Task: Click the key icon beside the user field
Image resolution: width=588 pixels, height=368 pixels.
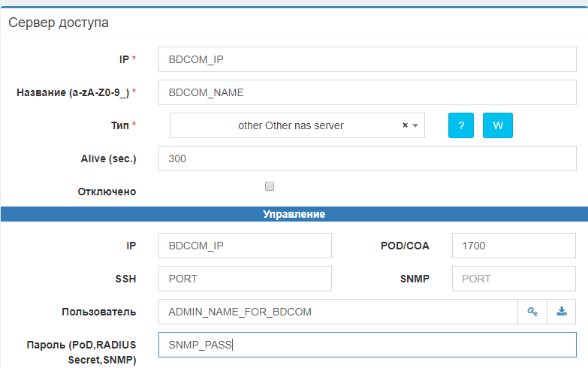Action: pyautogui.click(x=532, y=312)
